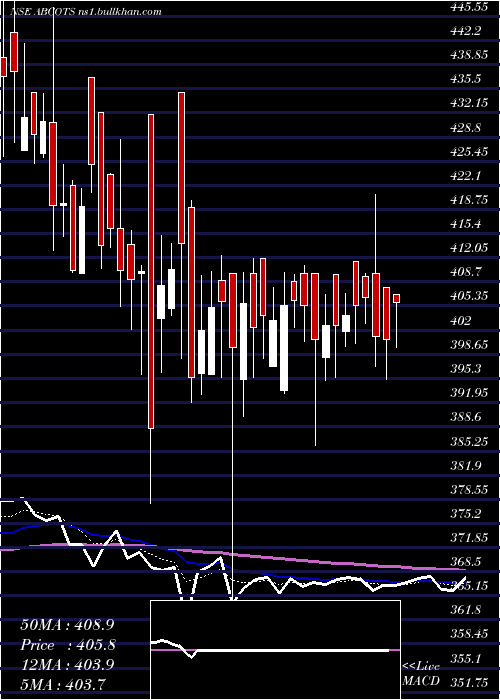The height and width of the screenshot is (700, 500).
Task: Select the 428.8 axis value
Action: pyautogui.click(x=464, y=127)
